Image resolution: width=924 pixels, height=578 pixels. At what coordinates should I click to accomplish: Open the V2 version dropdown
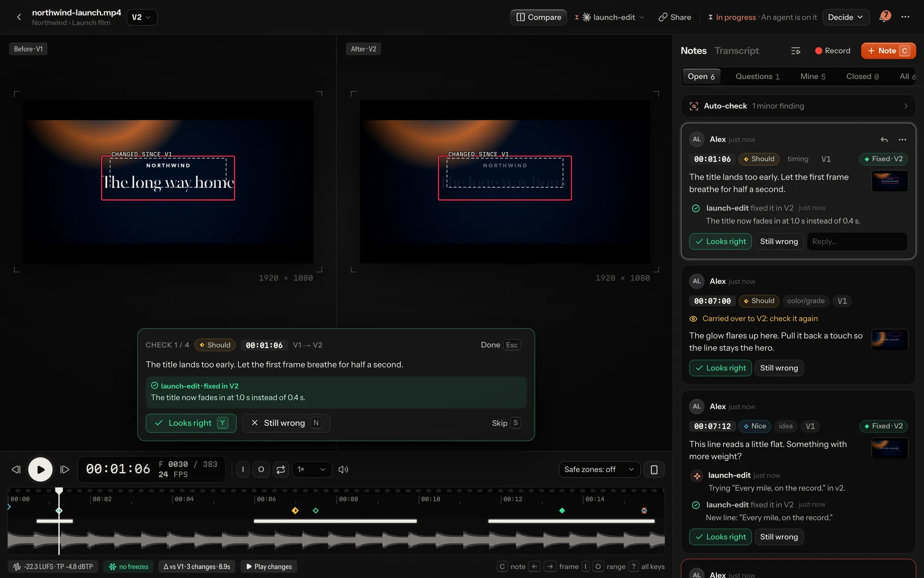pos(142,17)
